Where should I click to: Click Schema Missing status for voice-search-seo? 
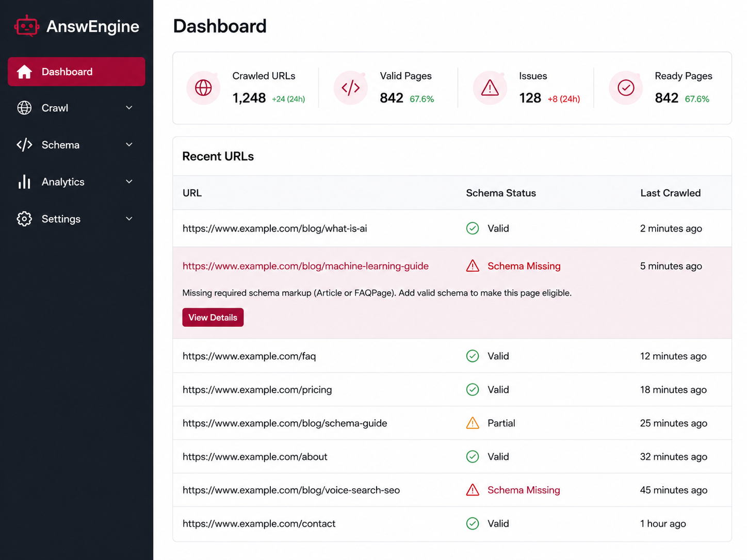pyautogui.click(x=524, y=490)
